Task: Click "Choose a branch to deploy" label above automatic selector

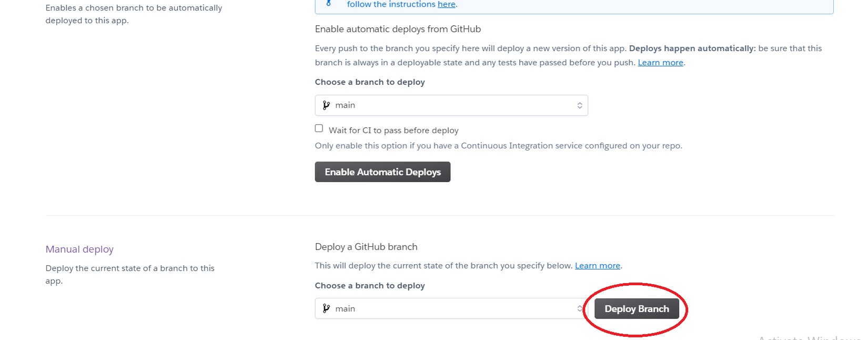Action: [x=370, y=82]
